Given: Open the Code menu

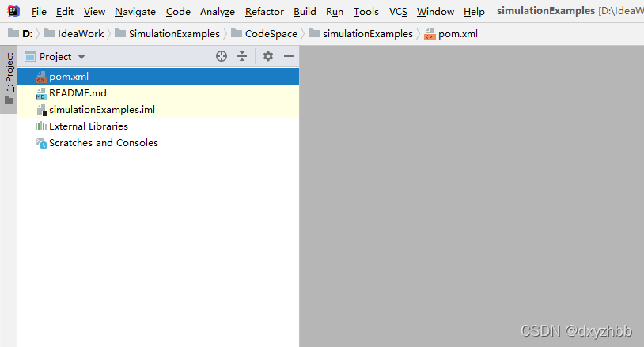Looking at the screenshot, I should [178, 12].
